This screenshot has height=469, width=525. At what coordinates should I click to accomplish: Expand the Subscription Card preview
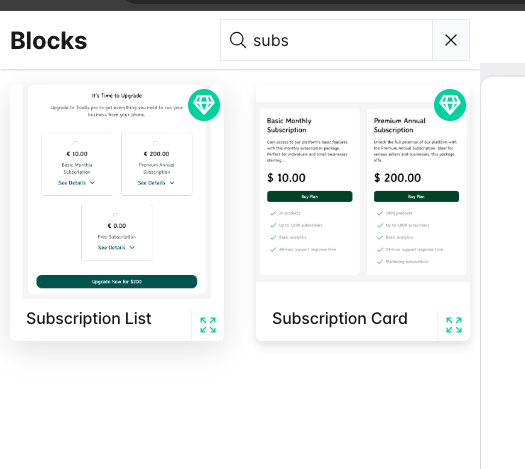[454, 325]
